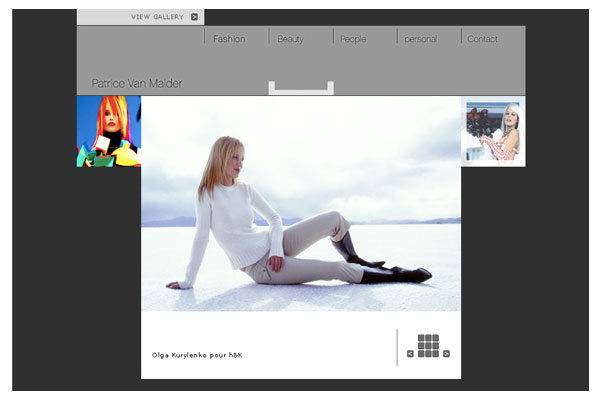Select the bottom-right square in thumbnail grid
This screenshot has height=400, width=600.
435,352
